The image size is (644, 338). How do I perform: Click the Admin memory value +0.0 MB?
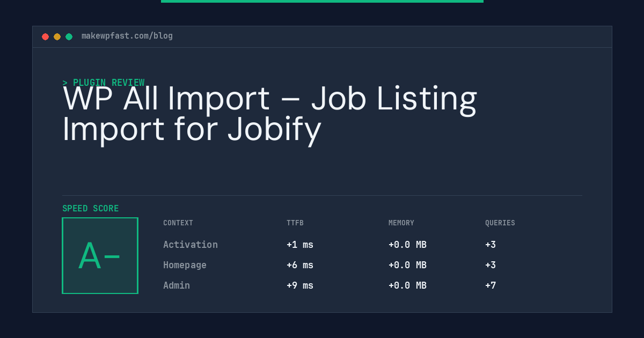pos(407,285)
